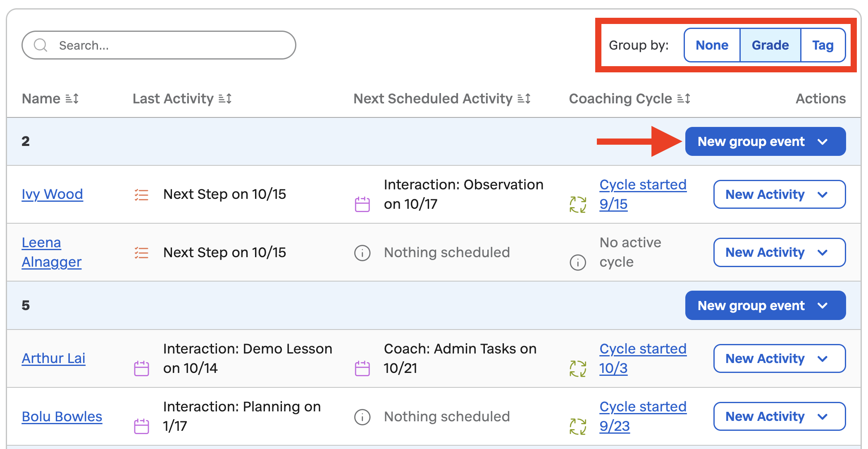
Task: Click Ivy Wood's coaching cycle arrows icon
Action: (x=578, y=204)
